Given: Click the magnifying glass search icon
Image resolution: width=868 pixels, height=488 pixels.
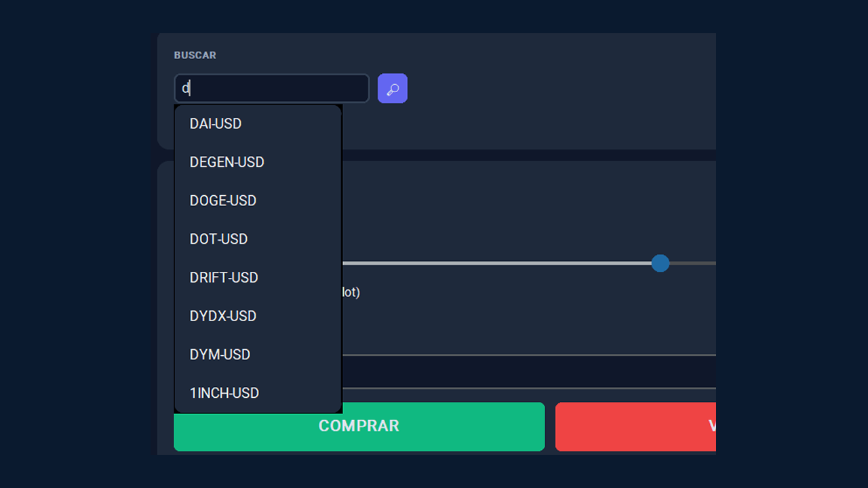Looking at the screenshot, I should pyautogui.click(x=392, y=88).
